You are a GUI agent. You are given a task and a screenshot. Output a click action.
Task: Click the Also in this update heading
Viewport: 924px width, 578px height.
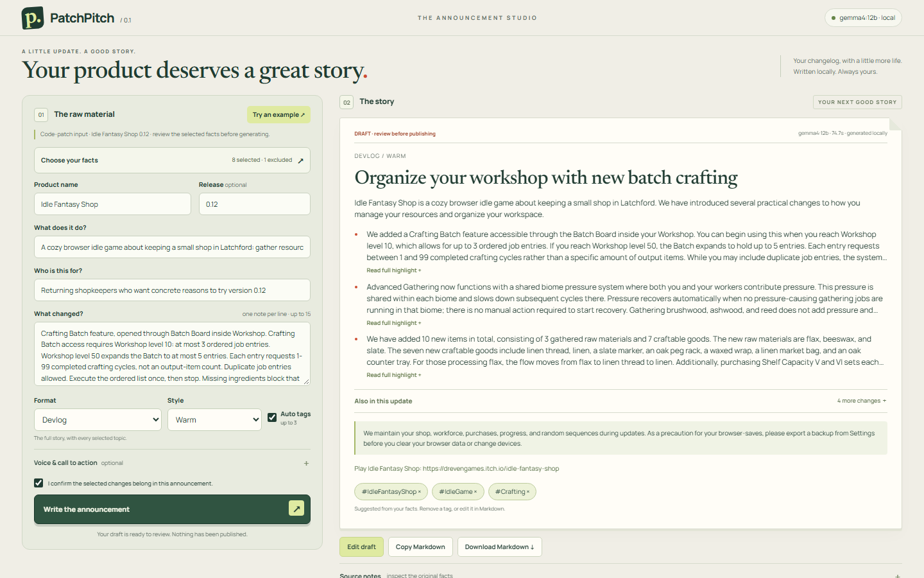(x=383, y=401)
